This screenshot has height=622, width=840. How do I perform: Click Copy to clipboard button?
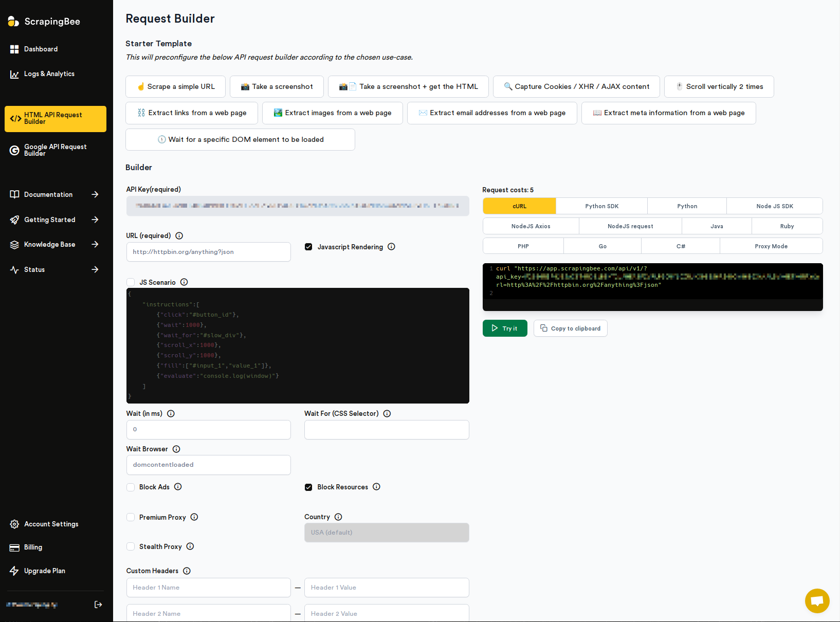(571, 328)
